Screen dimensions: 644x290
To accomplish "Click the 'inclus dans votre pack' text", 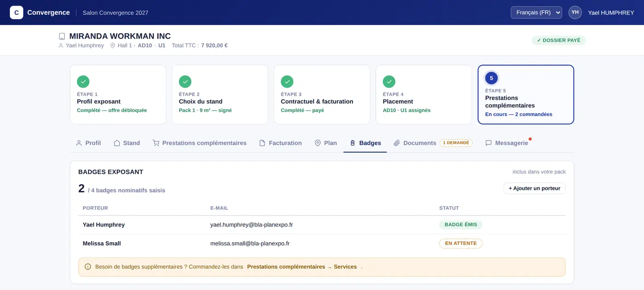I will coord(539,172).
